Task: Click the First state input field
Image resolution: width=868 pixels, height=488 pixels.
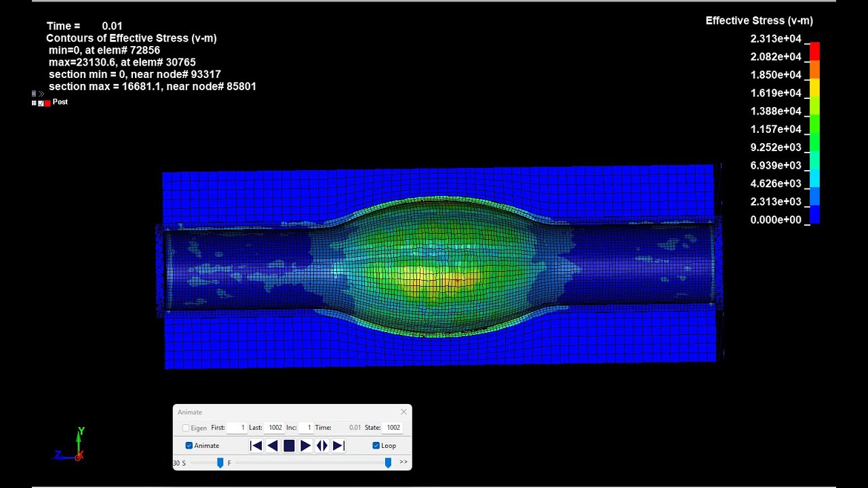Action: click(237, 428)
